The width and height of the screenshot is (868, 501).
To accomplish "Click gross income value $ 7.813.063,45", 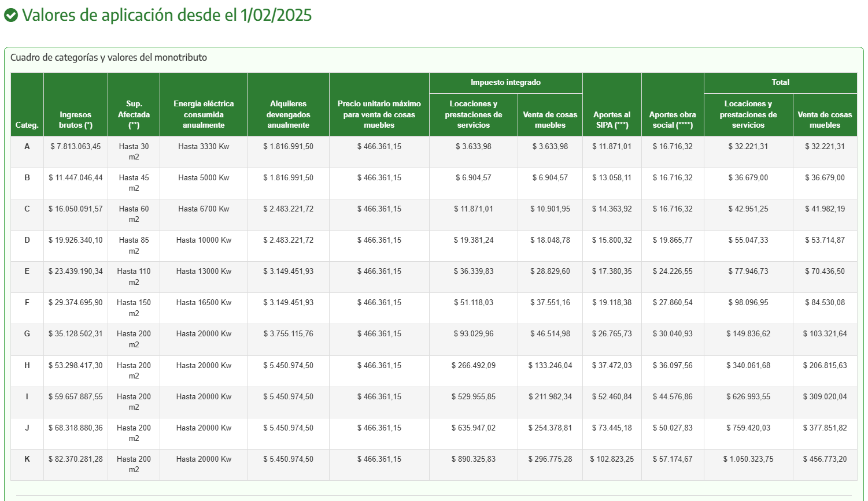I will click(76, 147).
